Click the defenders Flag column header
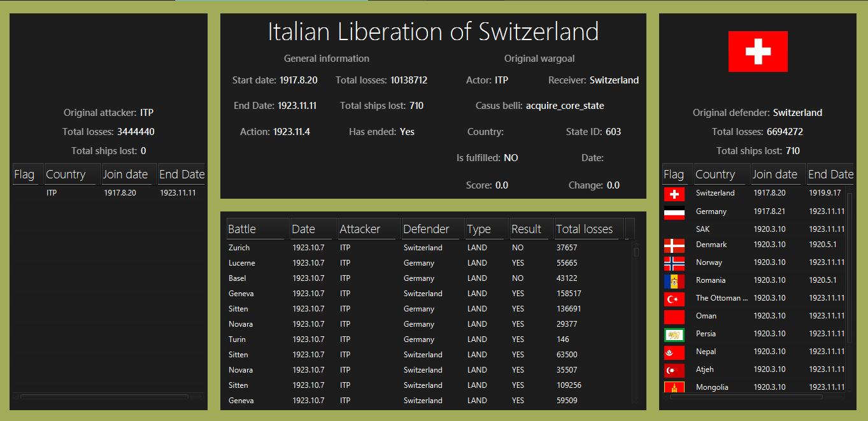The height and width of the screenshot is (421, 868). tap(678, 174)
